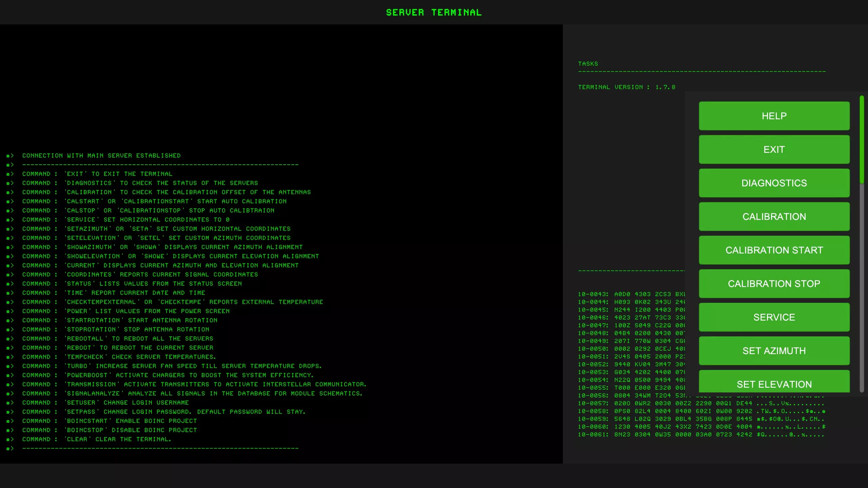Choose the SET ELEVATION button
The image size is (868, 488).
[x=774, y=383]
